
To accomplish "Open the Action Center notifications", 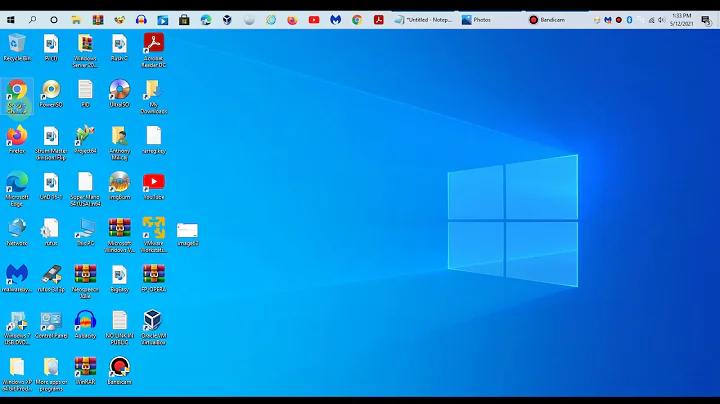I will (x=706, y=20).
